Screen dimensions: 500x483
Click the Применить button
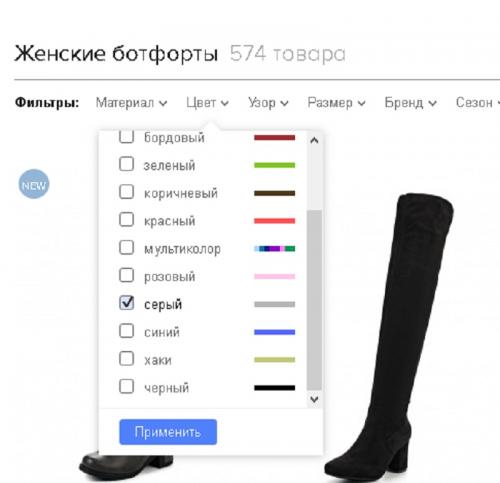coord(168,432)
